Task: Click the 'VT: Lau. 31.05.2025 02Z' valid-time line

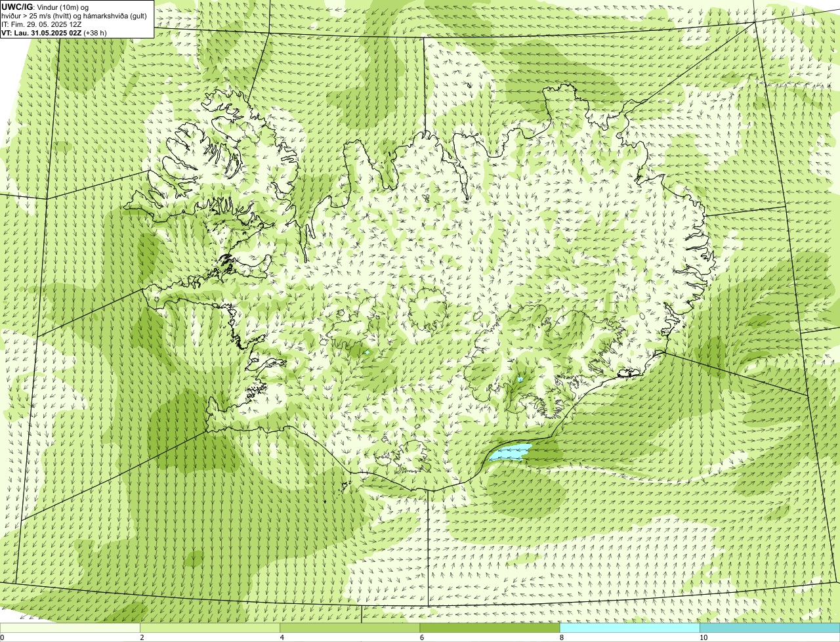Action: coord(54,33)
